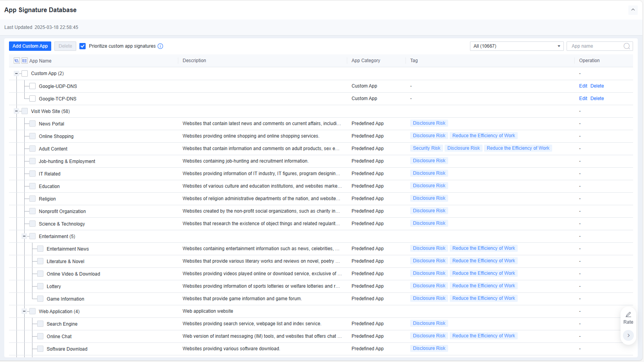Tick the News Portal checkbox
Image resolution: width=644 pixels, height=362 pixels.
click(32, 124)
